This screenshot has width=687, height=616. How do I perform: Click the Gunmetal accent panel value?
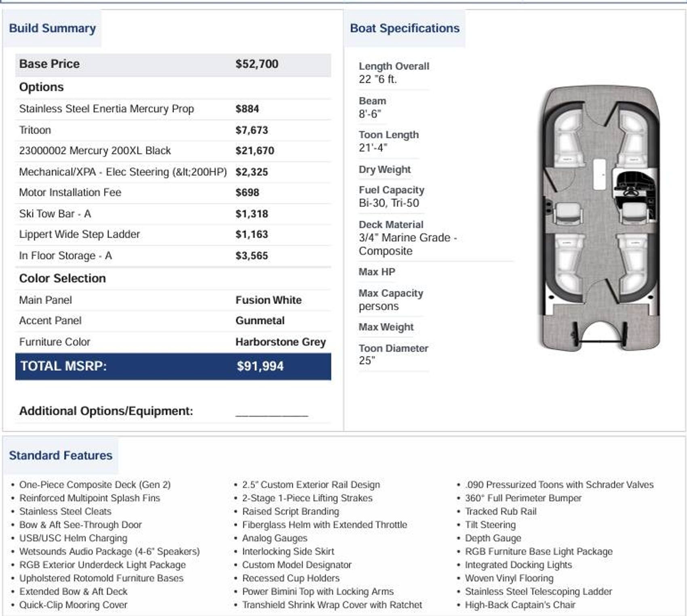click(260, 321)
